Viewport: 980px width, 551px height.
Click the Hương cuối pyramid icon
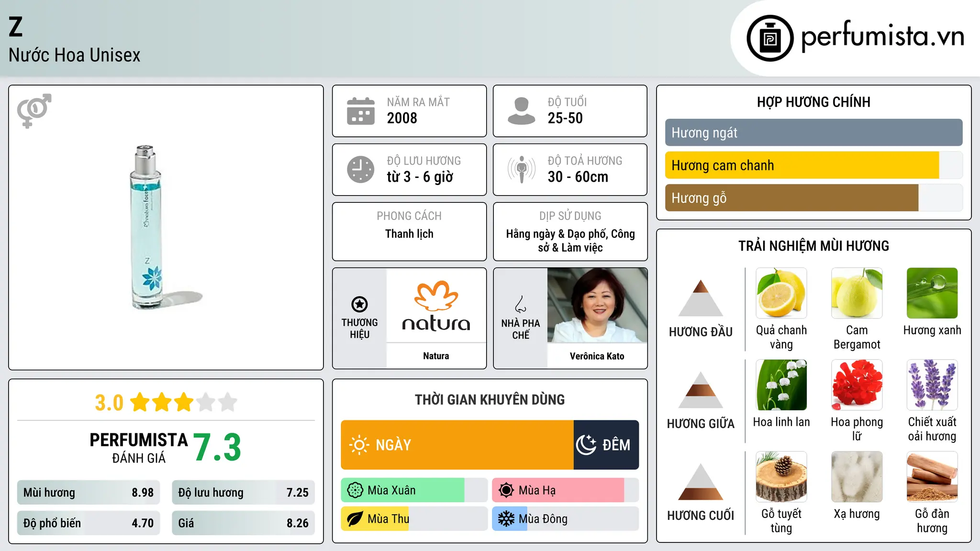click(x=701, y=482)
